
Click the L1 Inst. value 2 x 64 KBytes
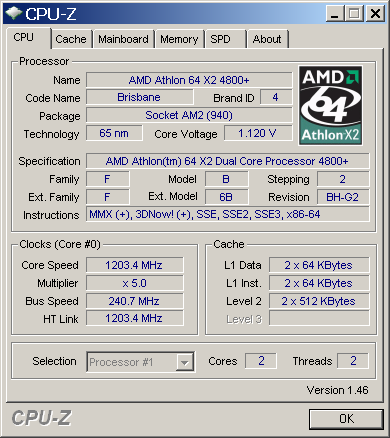point(319,283)
